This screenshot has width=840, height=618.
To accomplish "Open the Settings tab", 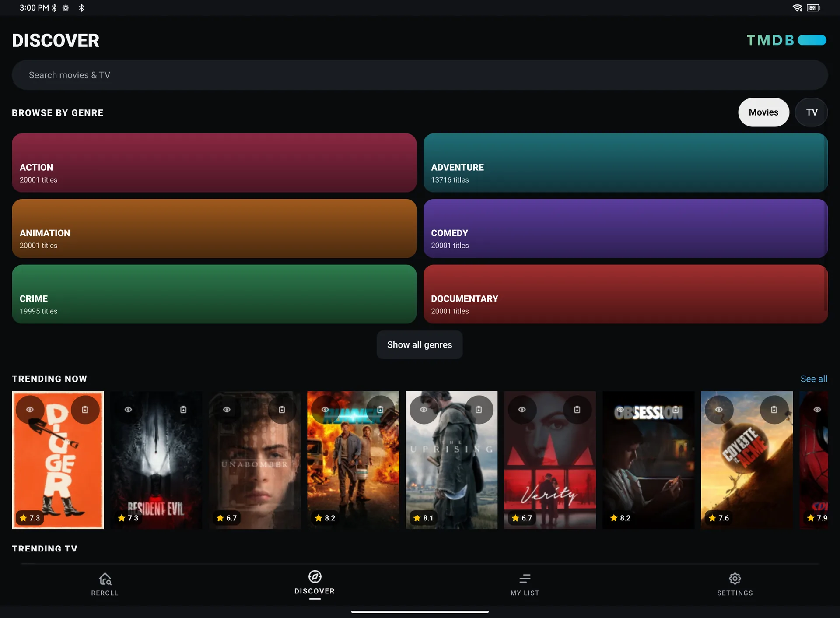I will click(735, 585).
